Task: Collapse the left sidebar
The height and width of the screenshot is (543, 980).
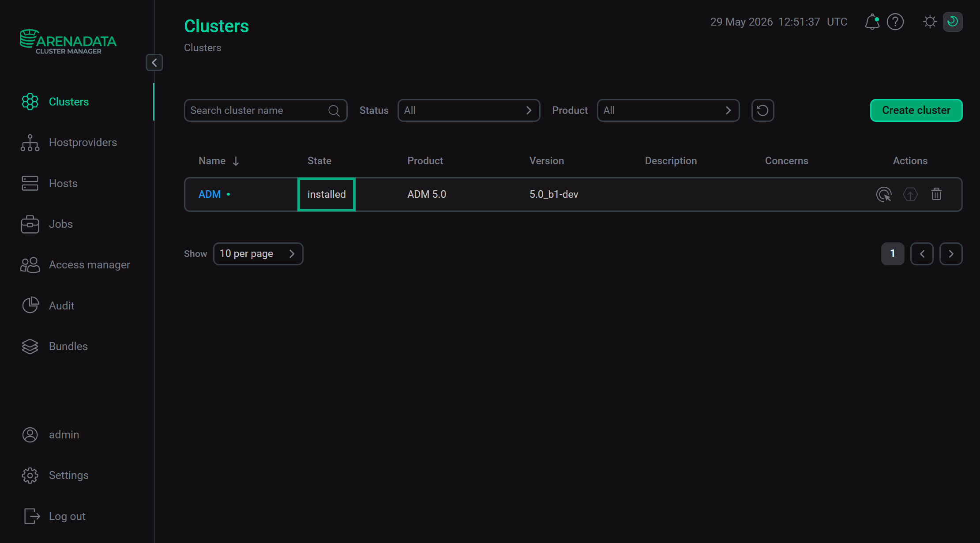Action: tap(154, 63)
